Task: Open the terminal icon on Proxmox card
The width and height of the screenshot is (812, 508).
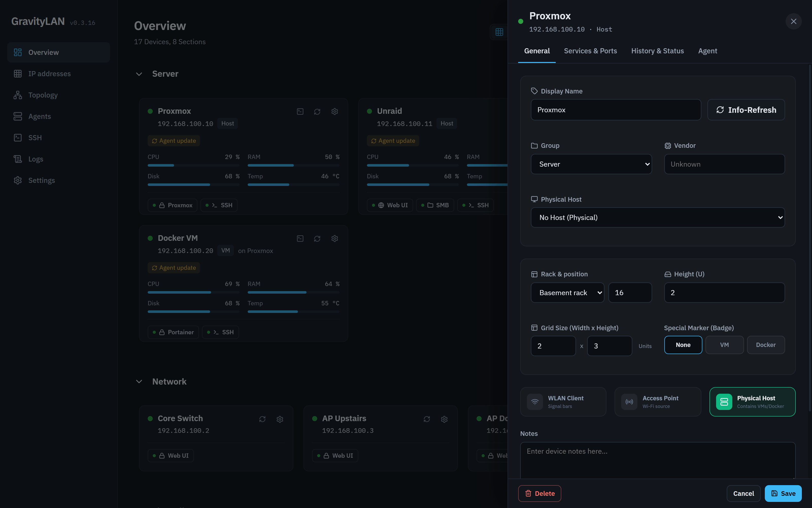Action: (300, 112)
